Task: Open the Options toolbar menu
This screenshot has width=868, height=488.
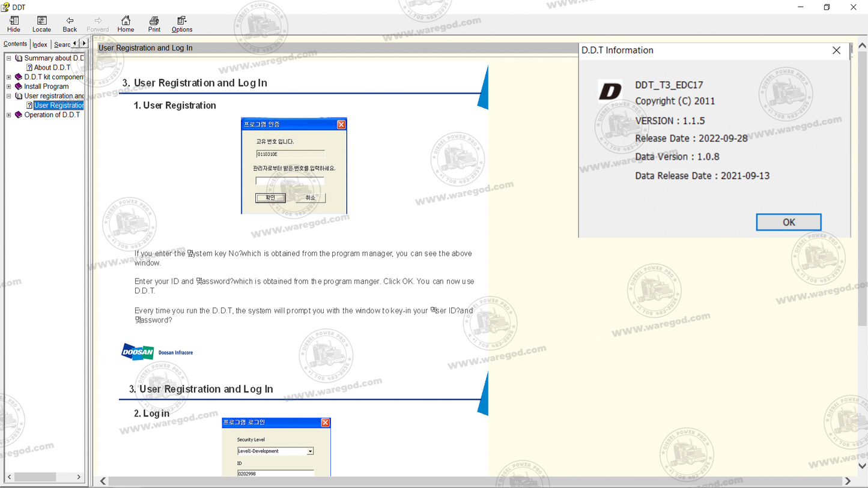Action: (x=181, y=24)
